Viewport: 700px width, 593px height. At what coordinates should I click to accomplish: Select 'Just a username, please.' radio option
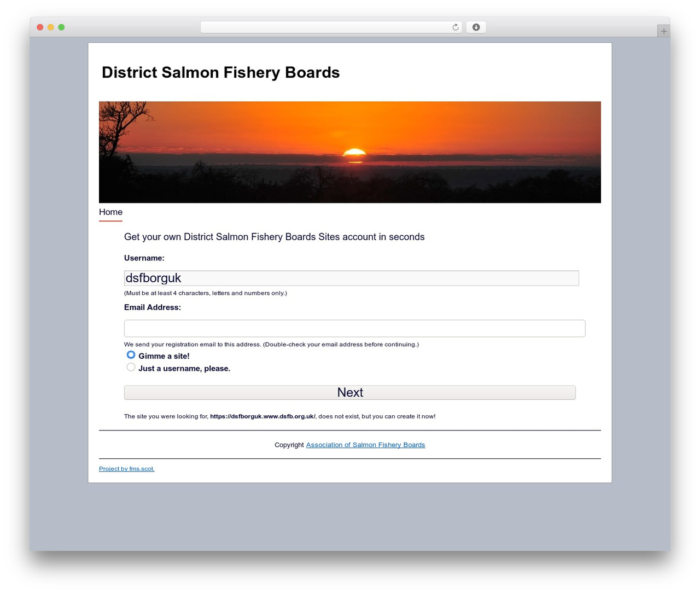[x=131, y=367]
